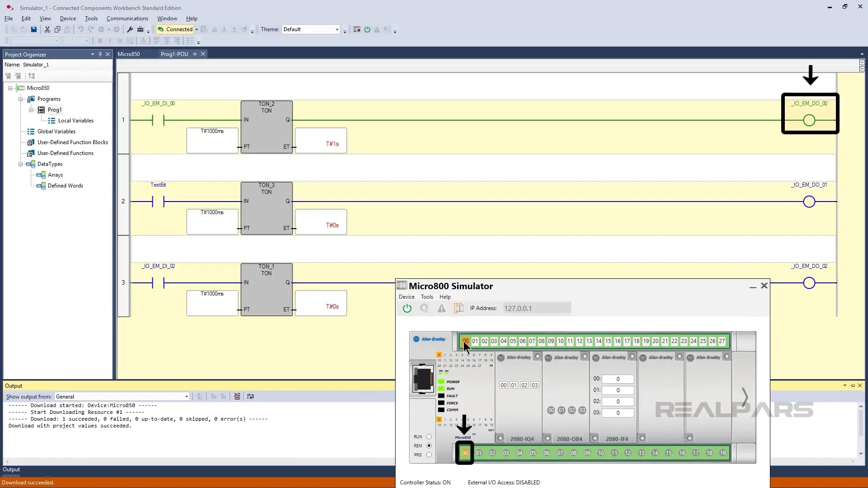Click the Connected status button

[x=175, y=29]
